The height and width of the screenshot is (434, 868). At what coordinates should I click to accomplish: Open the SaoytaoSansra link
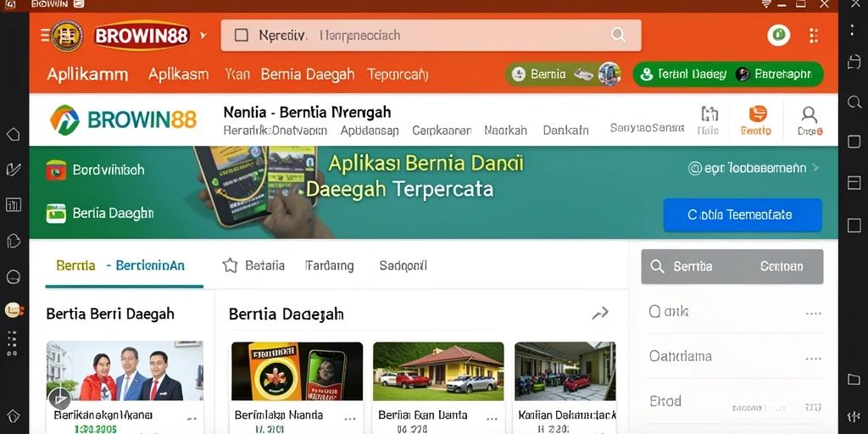[647, 129]
